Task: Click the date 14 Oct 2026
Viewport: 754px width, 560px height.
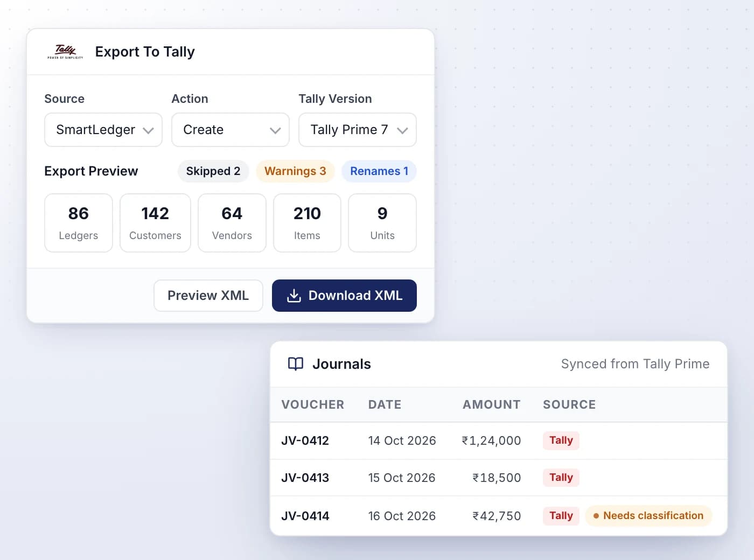Action: tap(402, 440)
